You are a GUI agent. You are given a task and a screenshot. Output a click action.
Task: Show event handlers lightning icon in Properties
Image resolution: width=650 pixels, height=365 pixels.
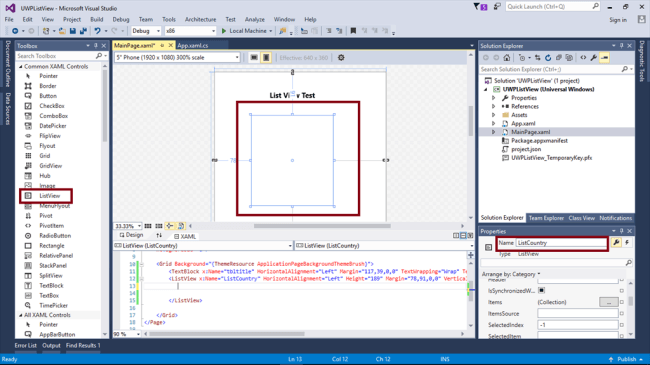[627, 243]
